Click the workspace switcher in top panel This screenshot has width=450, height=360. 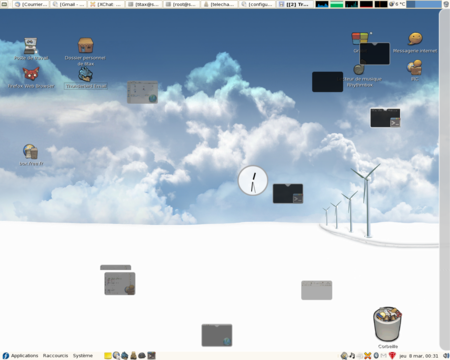point(424,4)
